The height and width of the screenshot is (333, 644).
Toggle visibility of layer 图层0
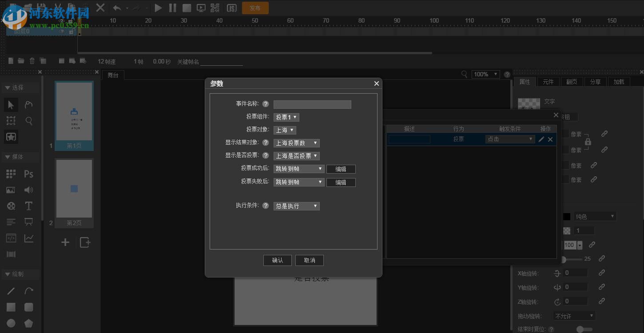61,31
